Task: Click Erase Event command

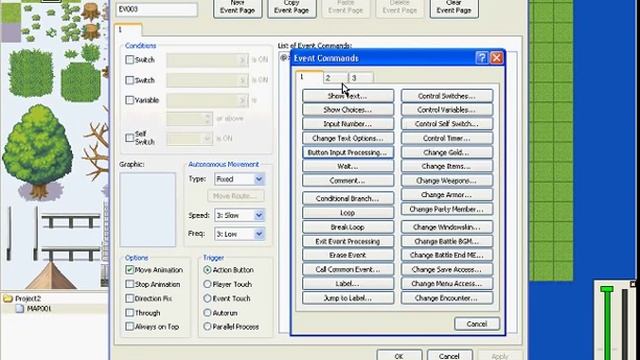Action: point(348,255)
